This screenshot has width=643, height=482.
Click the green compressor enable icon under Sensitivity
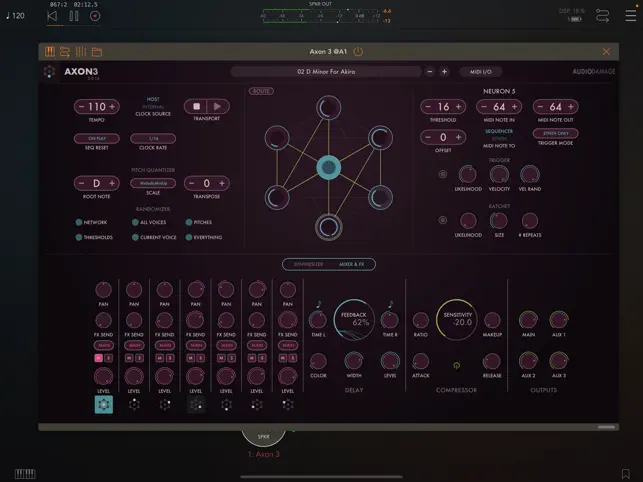coord(456,365)
